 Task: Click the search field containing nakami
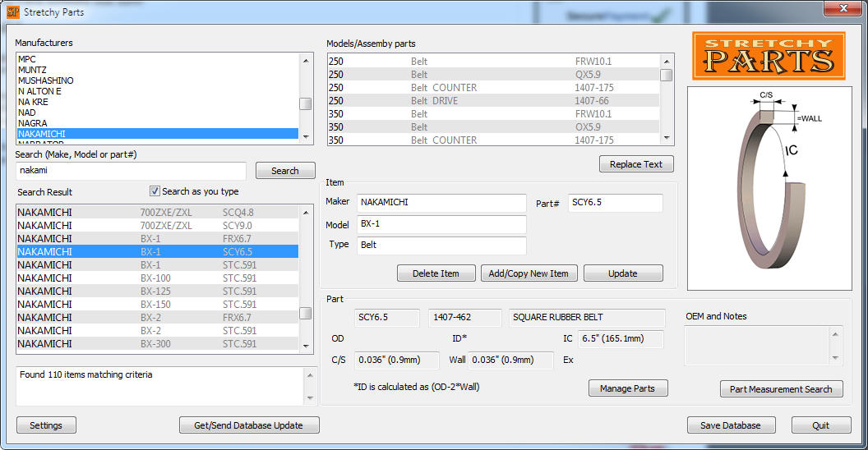pyautogui.click(x=131, y=171)
